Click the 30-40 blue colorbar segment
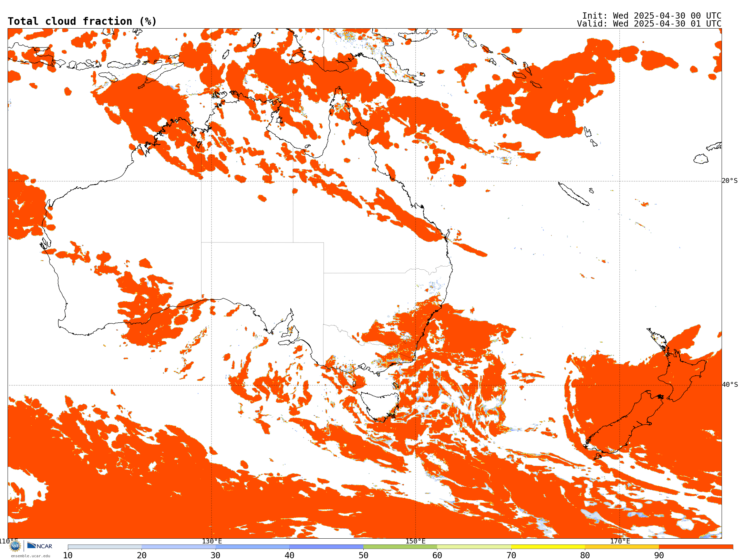This screenshot has width=744, height=560. [x=252, y=547]
